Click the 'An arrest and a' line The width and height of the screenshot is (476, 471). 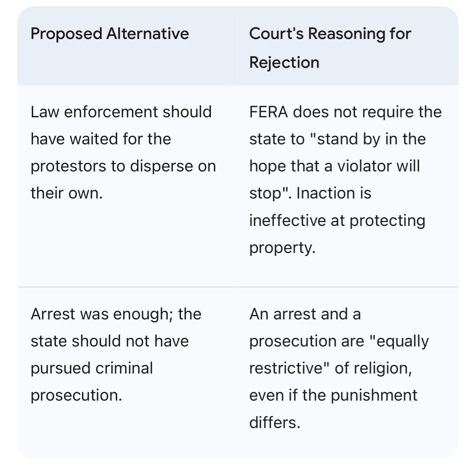click(x=305, y=314)
